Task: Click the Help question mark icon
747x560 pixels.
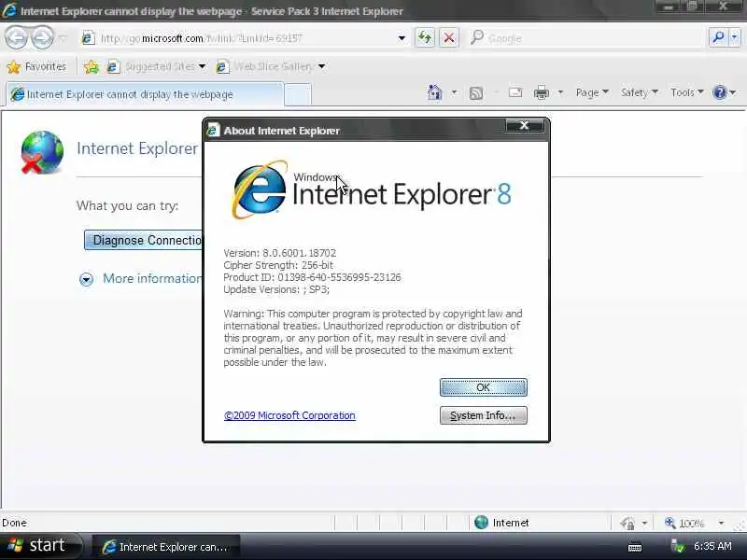Action: pos(720,92)
